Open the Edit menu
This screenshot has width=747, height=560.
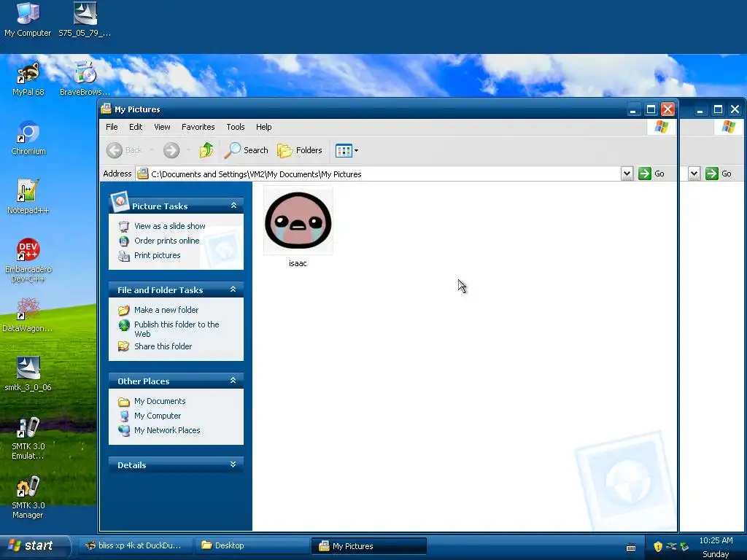pyautogui.click(x=136, y=127)
